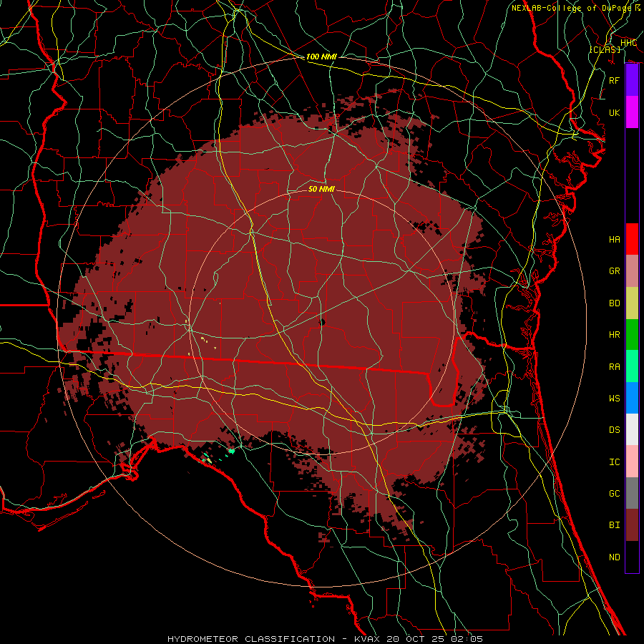Image resolution: width=644 pixels, height=644 pixels.
Task: Click the '50 NMI' range ring label
Action: [x=321, y=189]
